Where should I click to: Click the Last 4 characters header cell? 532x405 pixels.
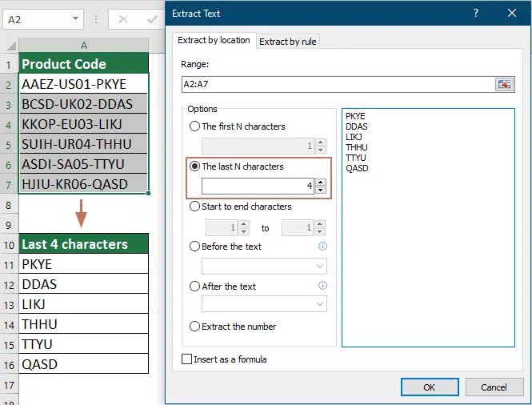84,244
